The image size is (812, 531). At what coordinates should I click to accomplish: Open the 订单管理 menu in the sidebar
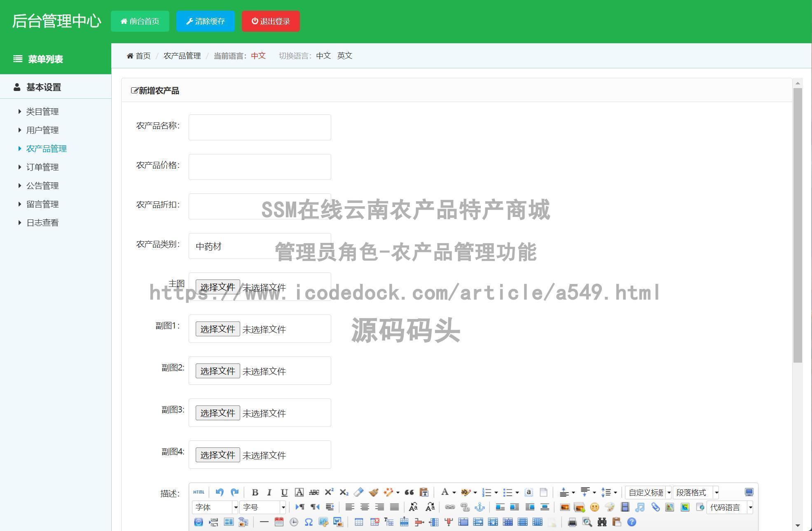[x=42, y=167]
